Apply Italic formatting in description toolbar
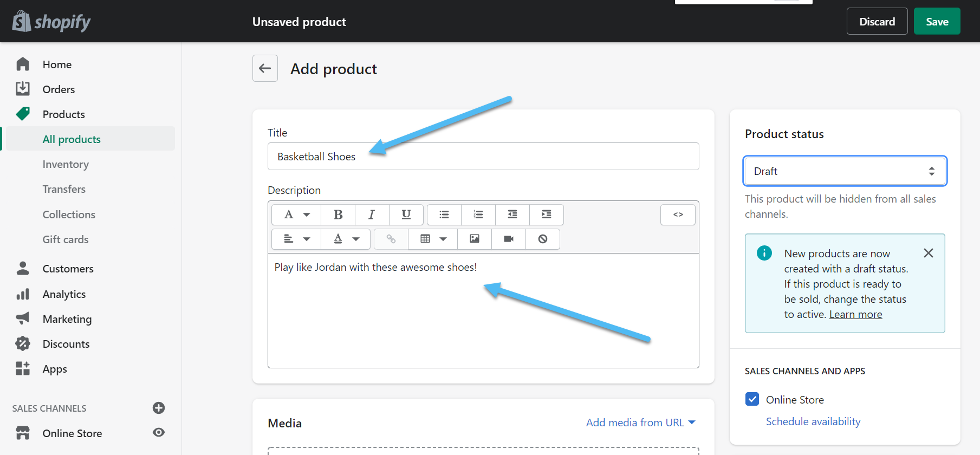Screen dimensions: 980x455 [x=372, y=214]
